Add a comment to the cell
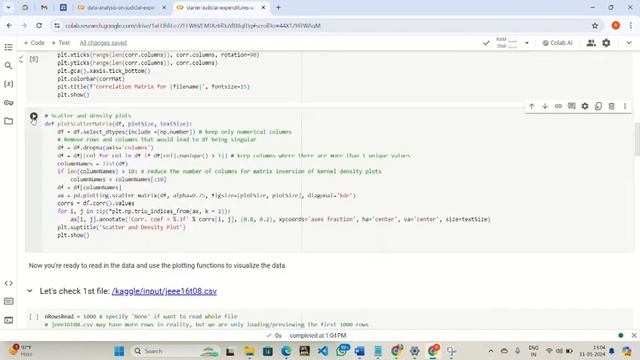Image resolution: width=640 pixels, height=360 pixels. coord(571,106)
